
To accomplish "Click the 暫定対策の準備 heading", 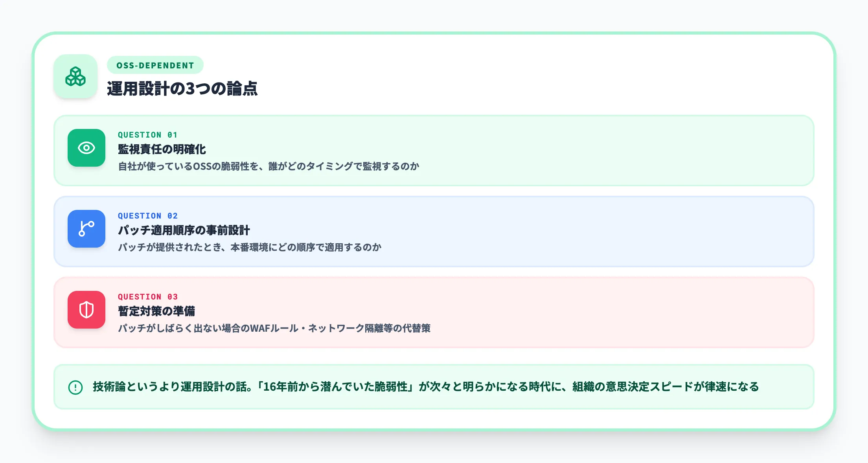I will tap(158, 311).
